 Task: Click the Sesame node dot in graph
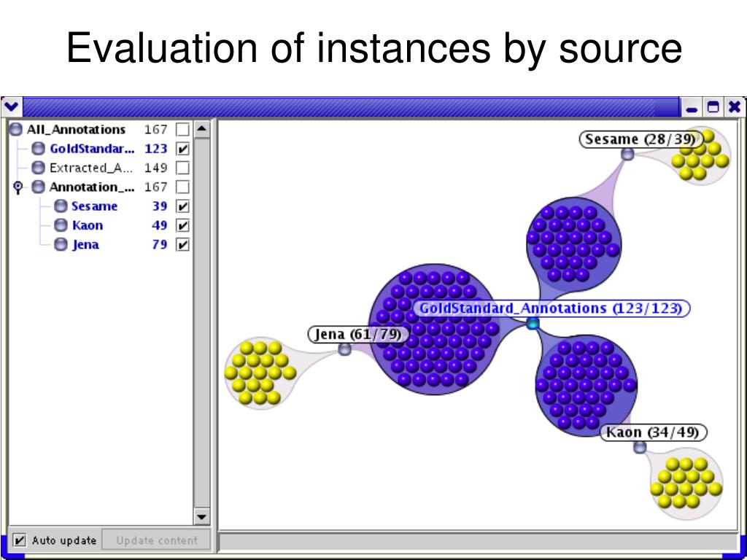(x=627, y=154)
